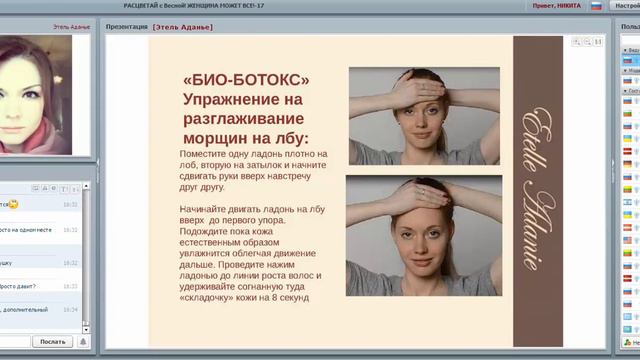Click the chat scrollbar up arrow
Viewport: 640px width, 360px height.
(86, 186)
